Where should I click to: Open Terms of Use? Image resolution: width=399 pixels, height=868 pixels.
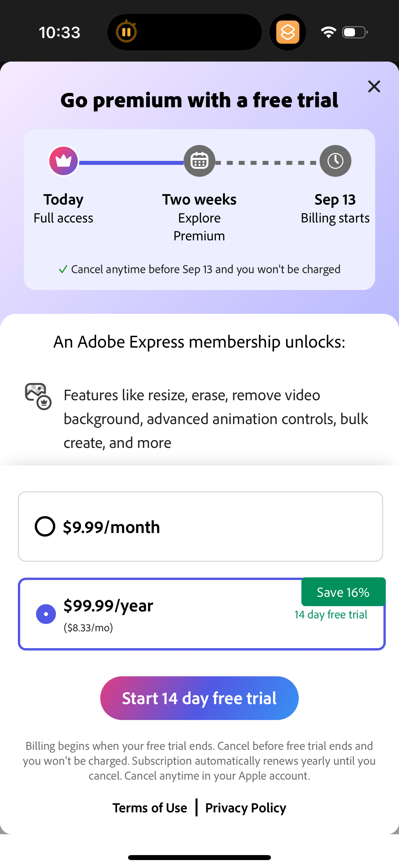click(150, 808)
